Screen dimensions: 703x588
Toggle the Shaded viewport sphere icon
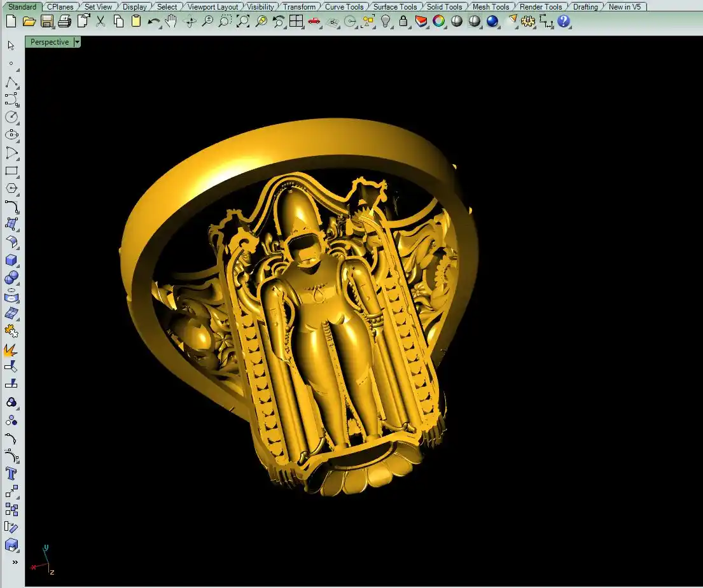(x=457, y=21)
